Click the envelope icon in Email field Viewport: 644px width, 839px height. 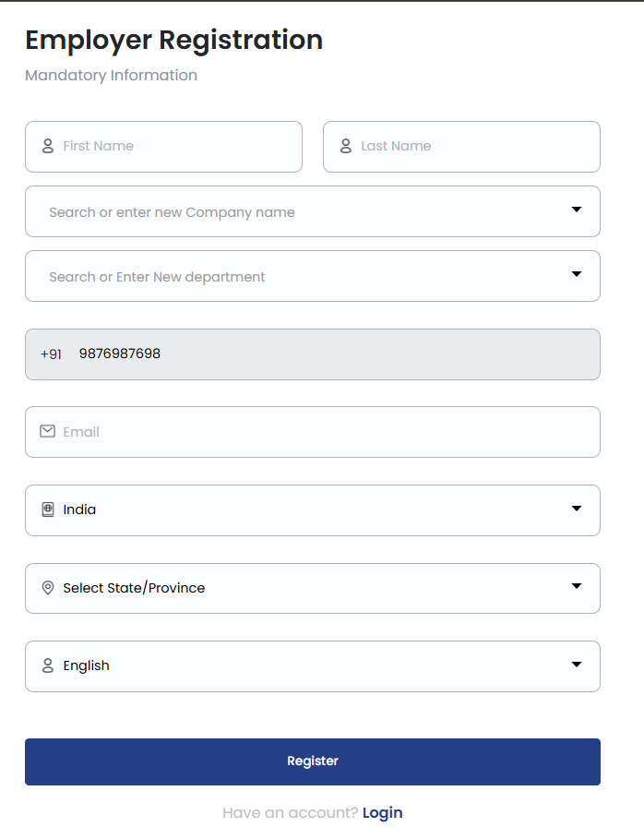point(48,431)
